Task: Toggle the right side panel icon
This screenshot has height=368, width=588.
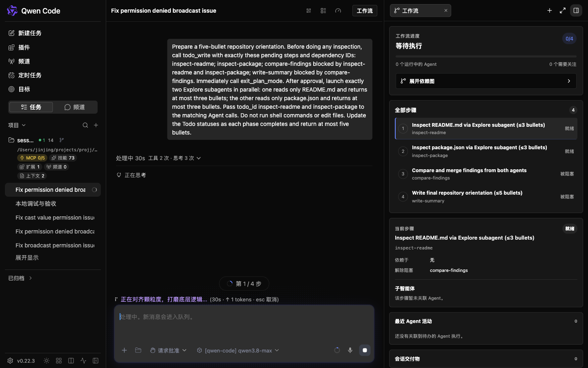Action: (x=576, y=11)
